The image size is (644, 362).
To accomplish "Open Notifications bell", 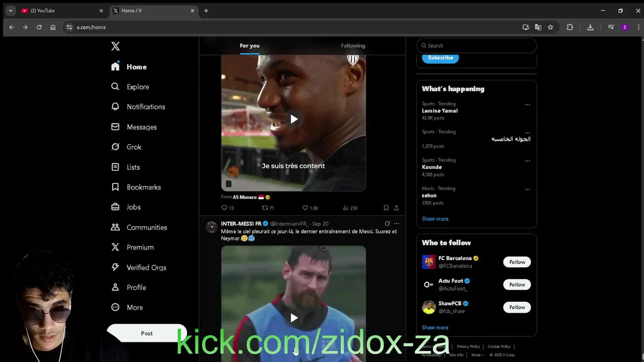I will pyautogui.click(x=115, y=107).
